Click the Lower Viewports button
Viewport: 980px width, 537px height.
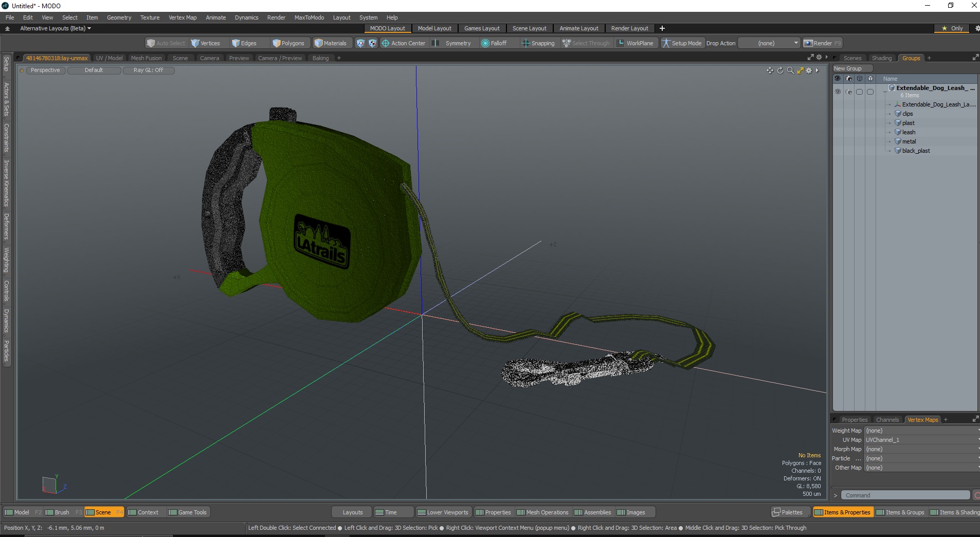(443, 512)
